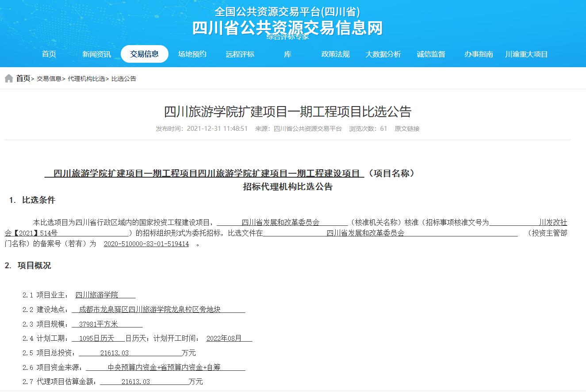Open the 场地预约 menu item

click(x=192, y=54)
